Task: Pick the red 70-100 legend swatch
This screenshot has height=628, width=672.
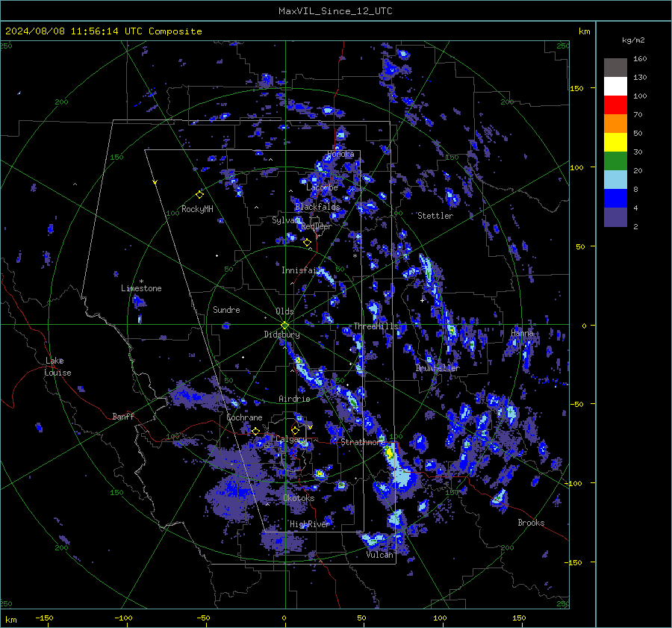Action: click(615, 105)
